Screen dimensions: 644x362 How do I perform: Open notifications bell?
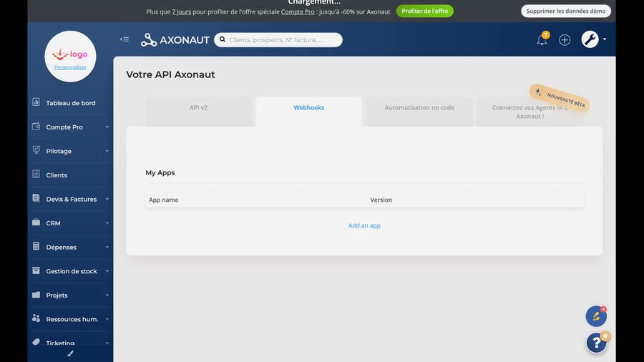(542, 39)
